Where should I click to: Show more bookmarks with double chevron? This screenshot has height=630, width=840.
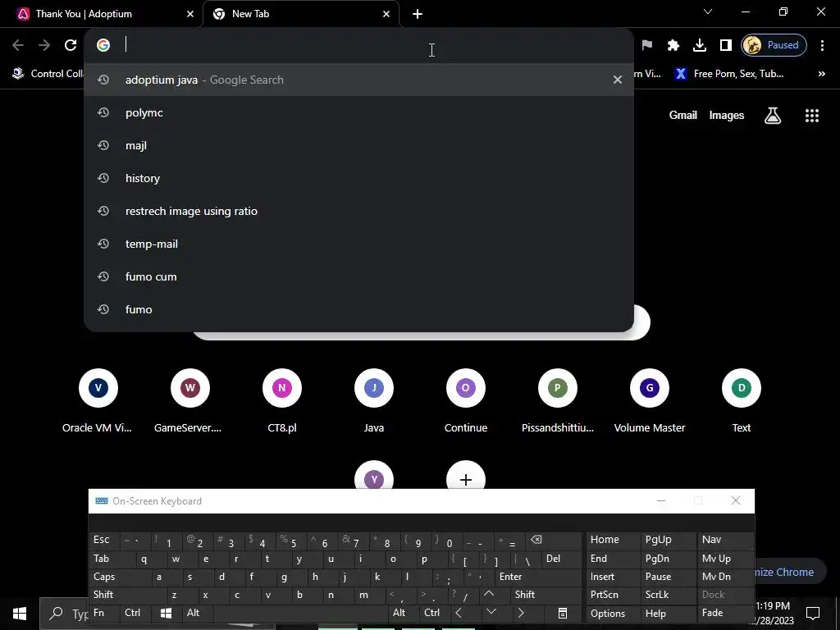pyautogui.click(x=822, y=74)
